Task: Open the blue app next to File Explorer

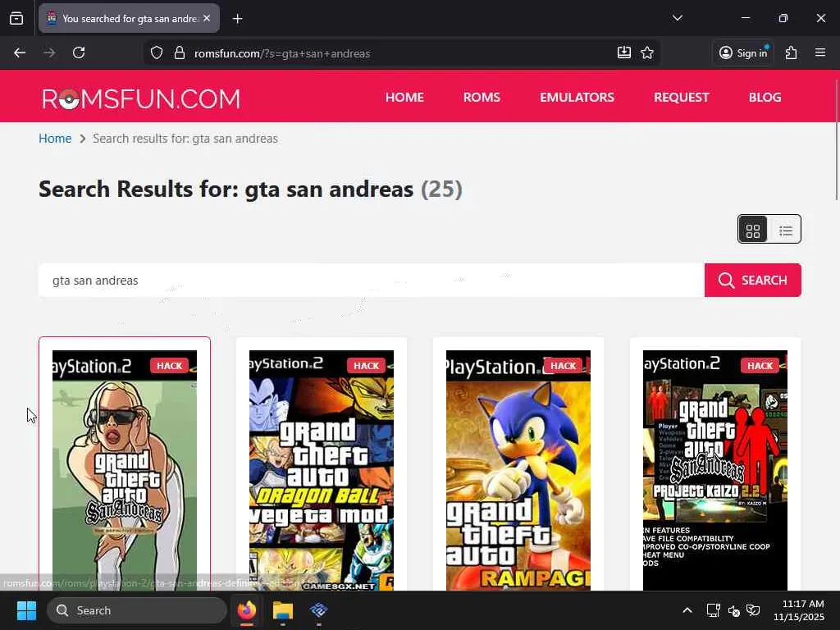Action: 319,610
